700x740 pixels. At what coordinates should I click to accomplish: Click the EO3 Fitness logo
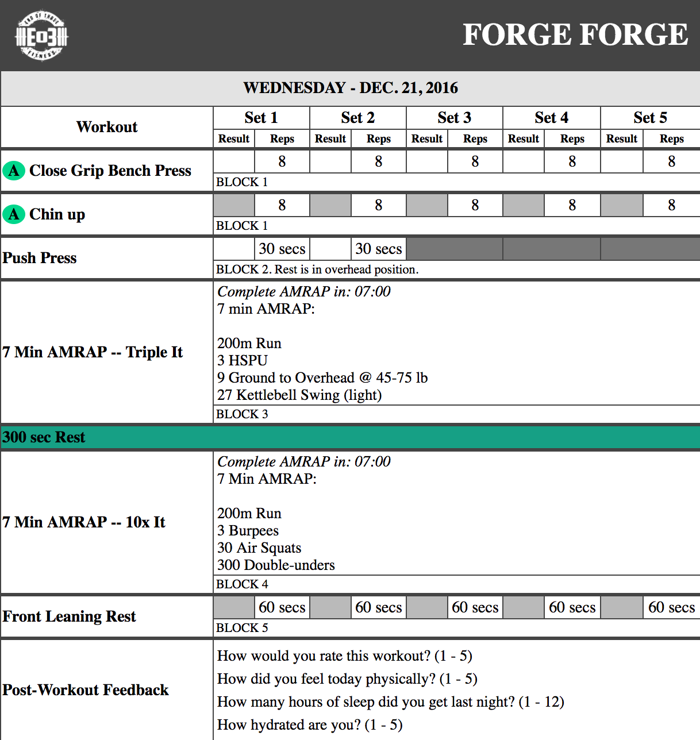click(x=41, y=36)
